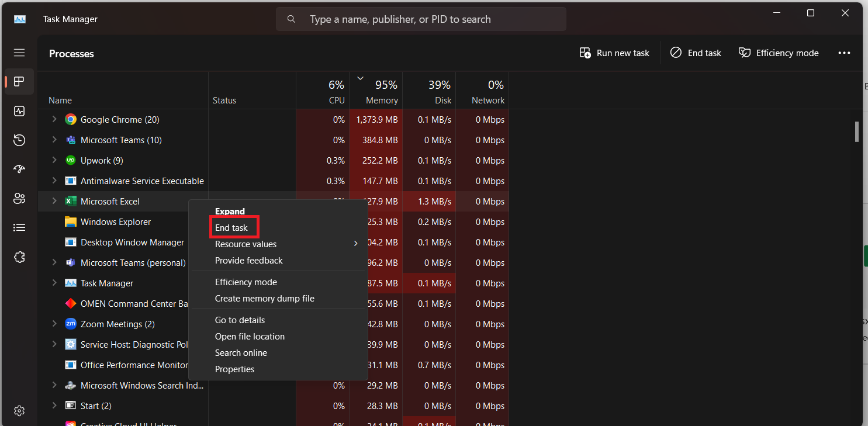Open the App history sidebar icon
The image size is (868, 426).
[19, 140]
